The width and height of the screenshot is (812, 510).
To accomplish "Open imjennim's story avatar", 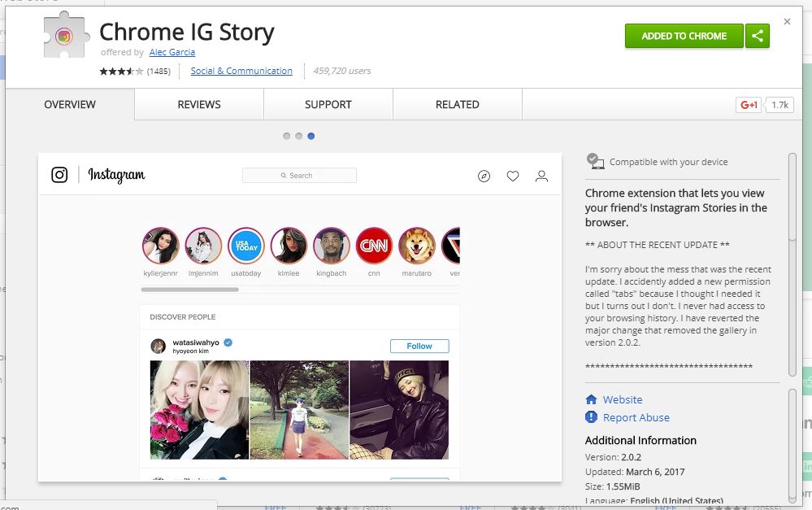I will 203,246.
